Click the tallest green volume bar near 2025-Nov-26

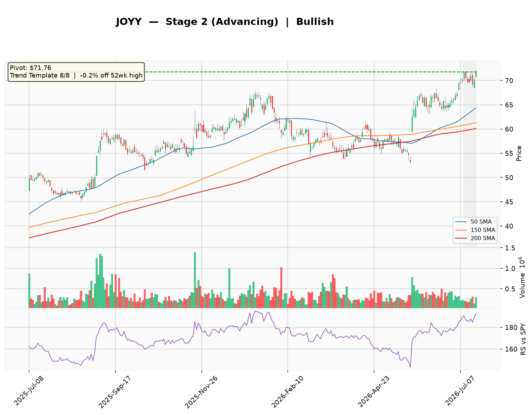(x=195, y=280)
